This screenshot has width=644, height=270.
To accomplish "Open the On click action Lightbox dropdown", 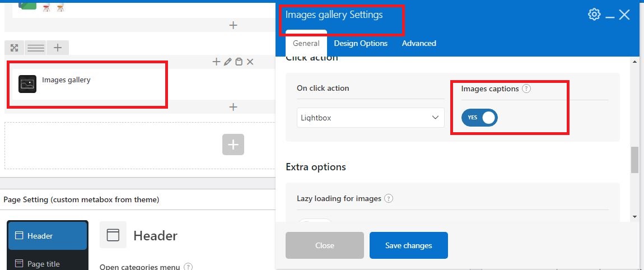I will click(x=371, y=118).
